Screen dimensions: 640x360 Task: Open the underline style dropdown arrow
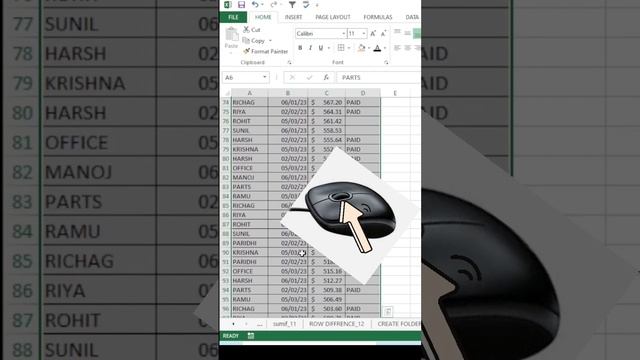(x=329, y=48)
